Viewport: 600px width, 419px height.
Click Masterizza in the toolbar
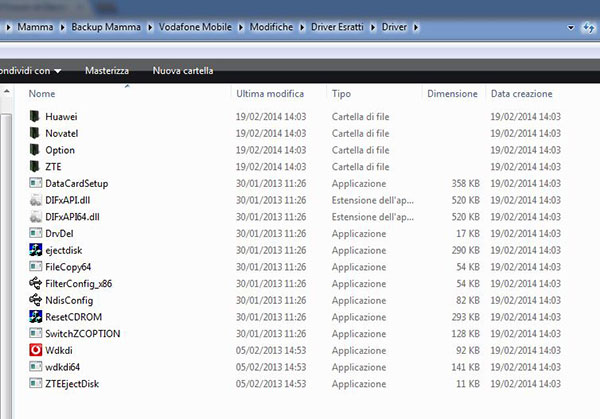106,71
